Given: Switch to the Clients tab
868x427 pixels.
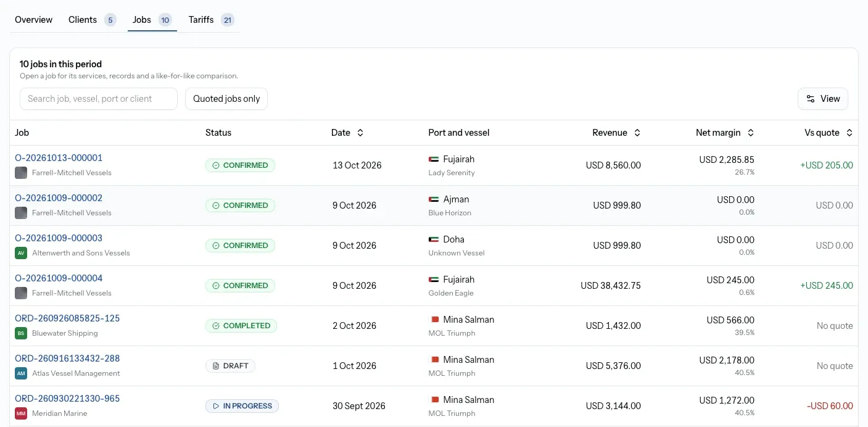Looking at the screenshot, I should tap(92, 20).
